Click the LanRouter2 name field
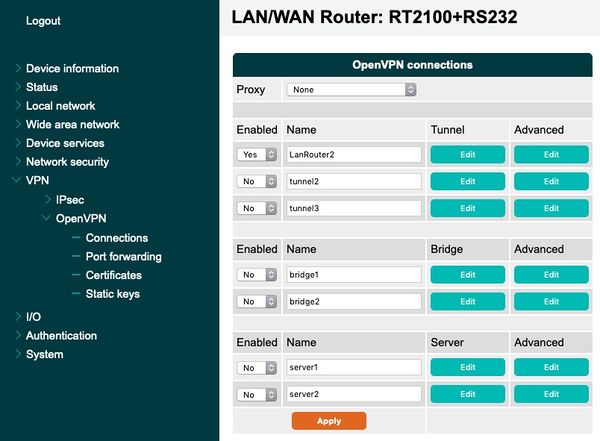 tap(354, 155)
